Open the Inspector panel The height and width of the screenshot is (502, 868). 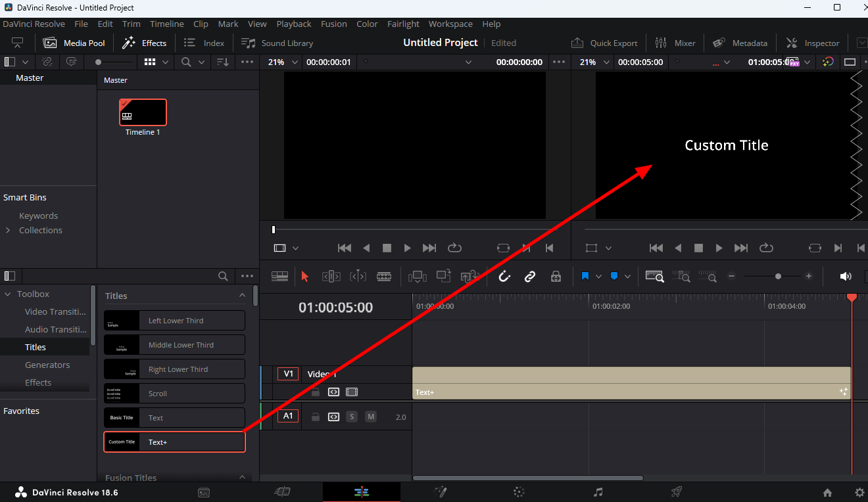pos(813,43)
